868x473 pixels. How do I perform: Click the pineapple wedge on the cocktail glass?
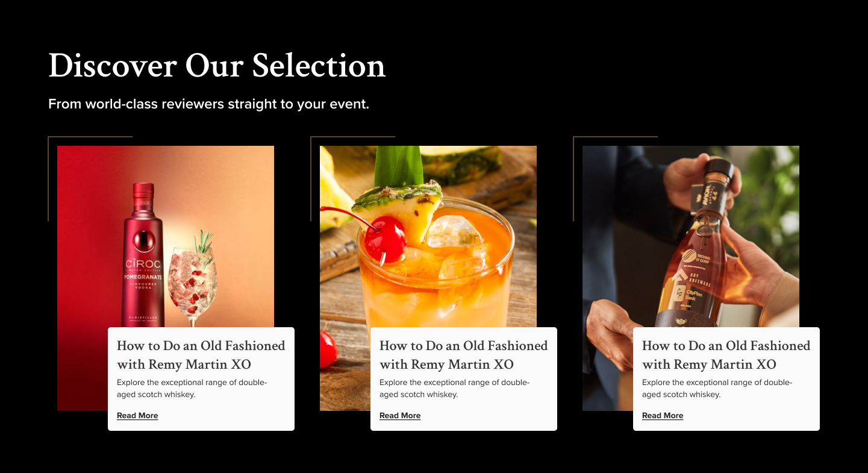tap(398, 208)
